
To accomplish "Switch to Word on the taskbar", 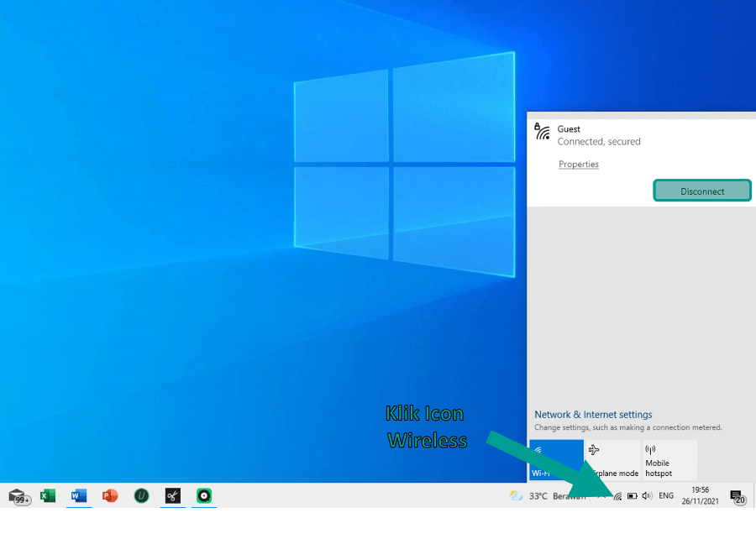I will [x=79, y=495].
